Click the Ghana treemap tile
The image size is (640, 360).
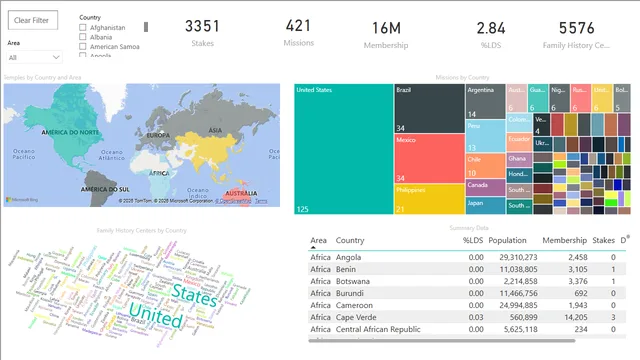coord(519,160)
